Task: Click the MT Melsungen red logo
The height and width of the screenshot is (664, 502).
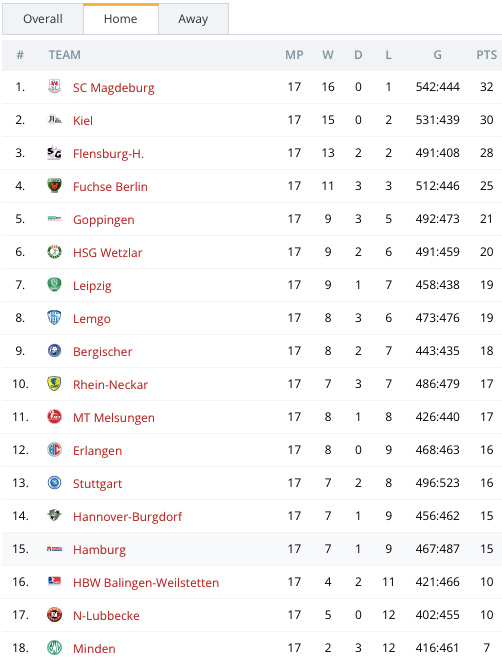Action: click(54, 417)
